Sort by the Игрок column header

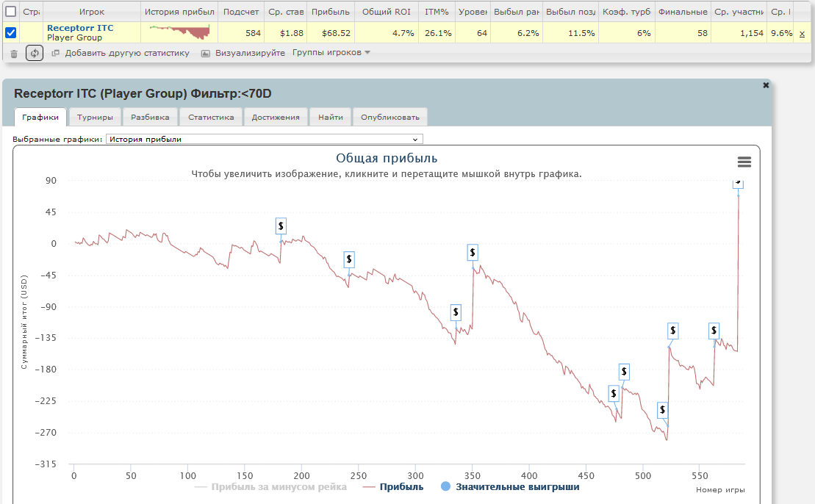(x=91, y=12)
